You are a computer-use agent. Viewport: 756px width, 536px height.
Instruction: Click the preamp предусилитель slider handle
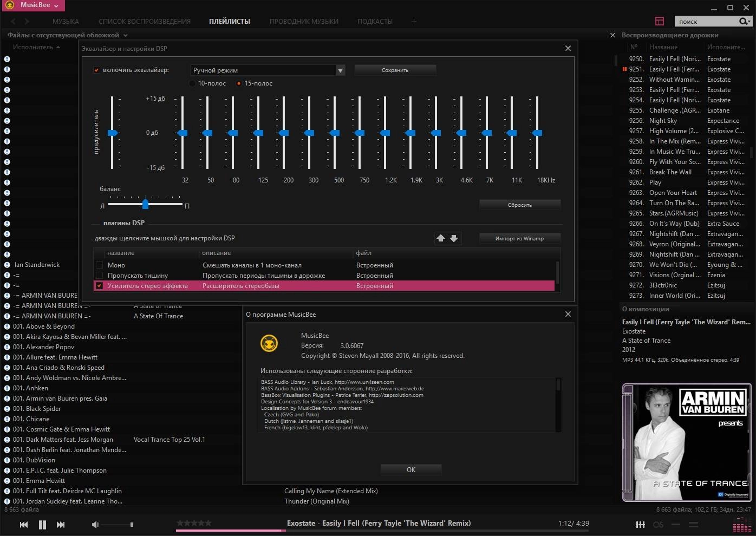pyautogui.click(x=113, y=133)
